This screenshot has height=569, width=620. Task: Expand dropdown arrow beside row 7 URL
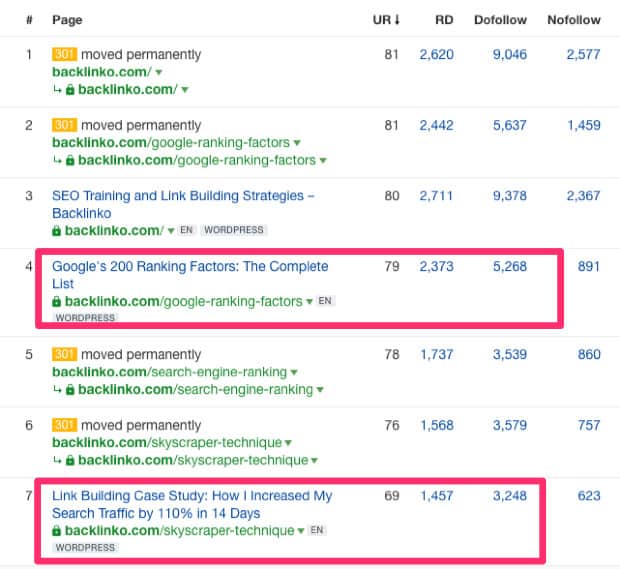click(301, 531)
